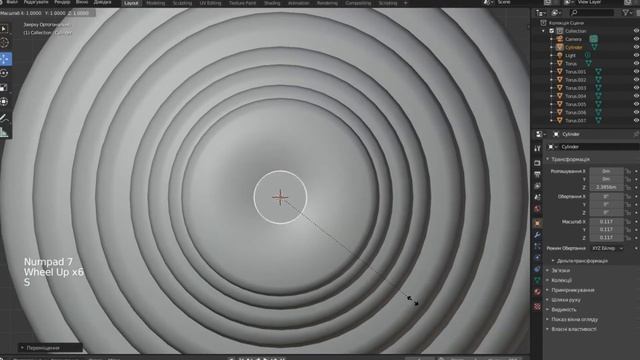
Task: Open the Render properties tab
Action: [537, 163]
